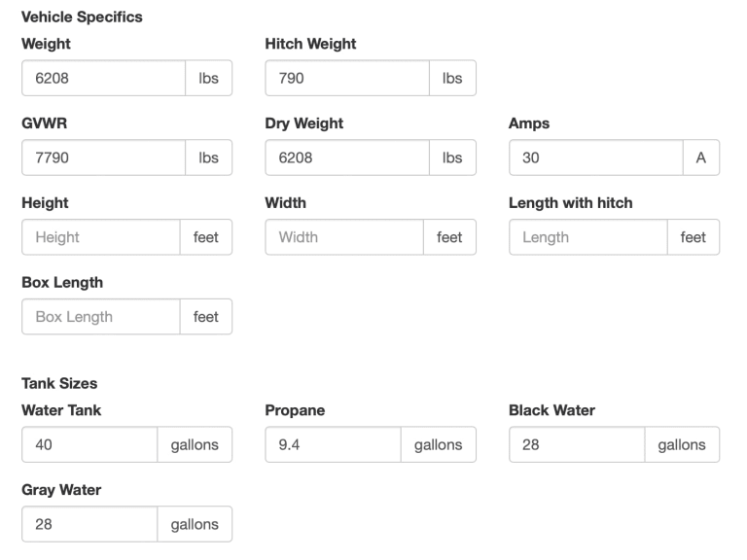Focus the Amps field showing 30
747x560 pixels.
pyautogui.click(x=595, y=157)
